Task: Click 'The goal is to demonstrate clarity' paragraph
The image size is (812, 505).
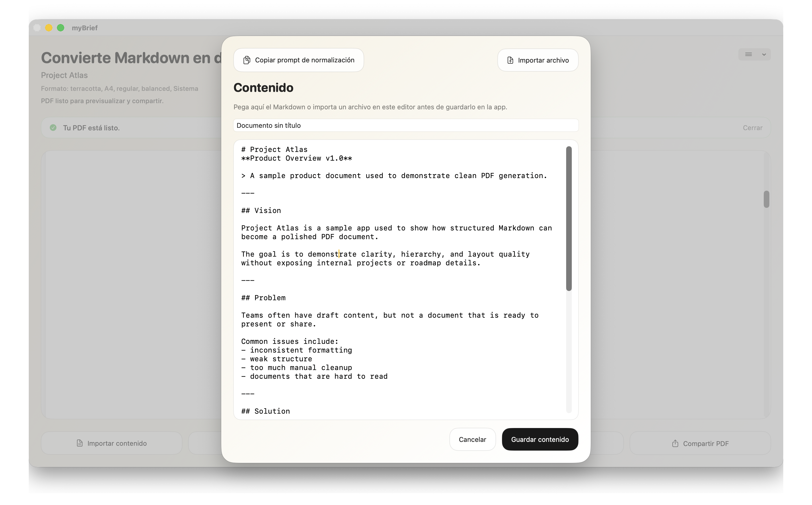Action: [385, 258]
